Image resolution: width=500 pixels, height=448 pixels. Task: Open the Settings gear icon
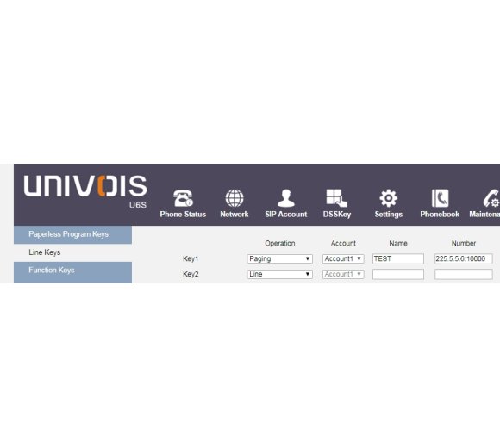point(389,198)
